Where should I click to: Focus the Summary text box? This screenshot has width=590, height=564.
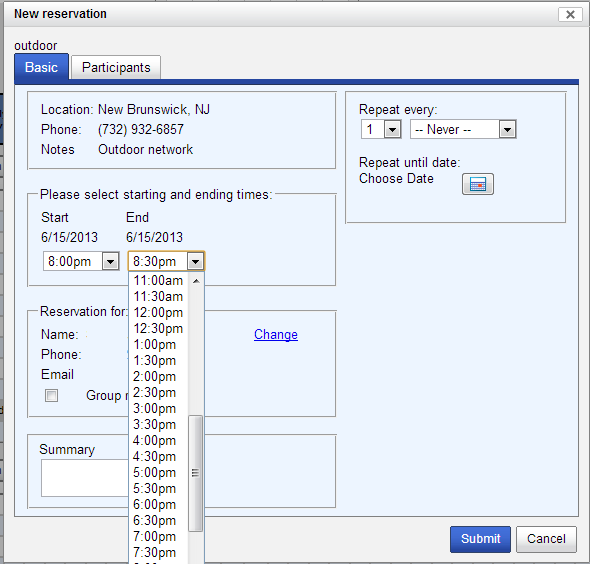85,478
